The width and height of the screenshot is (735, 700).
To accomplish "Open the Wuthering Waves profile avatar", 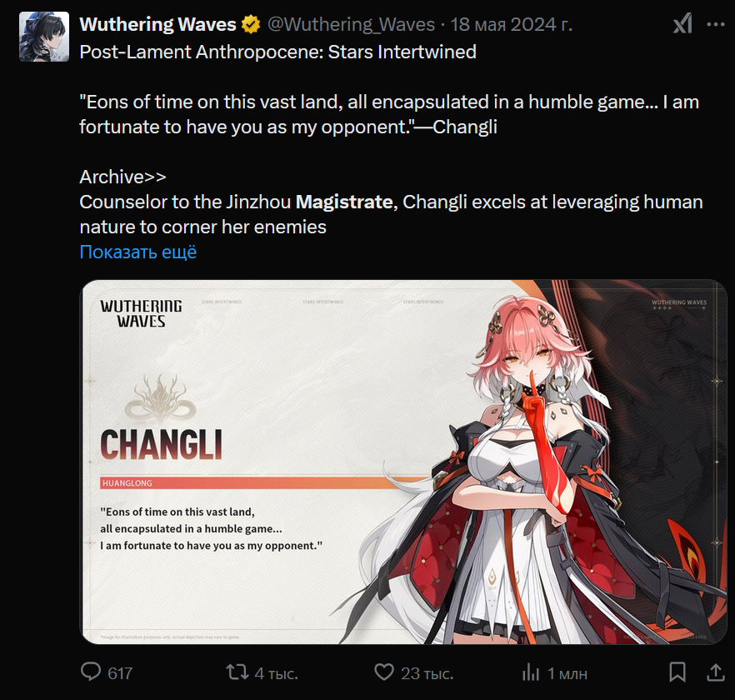I will [x=44, y=37].
